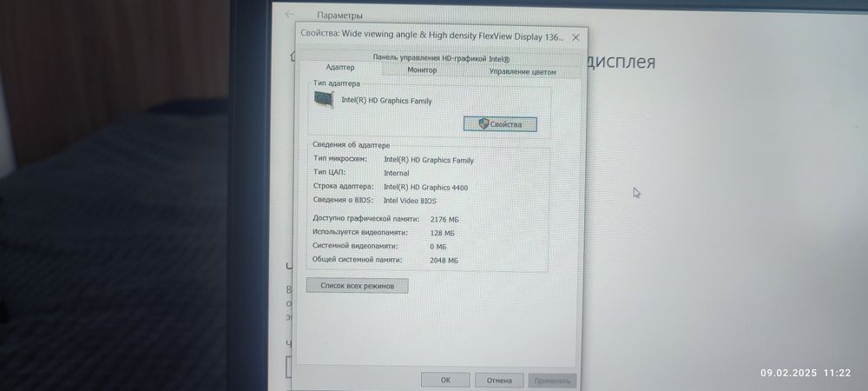Click the dialog title bar text Свойства: Wide viewing angle
This screenshot has width=868, height=391.
(431, 34)
